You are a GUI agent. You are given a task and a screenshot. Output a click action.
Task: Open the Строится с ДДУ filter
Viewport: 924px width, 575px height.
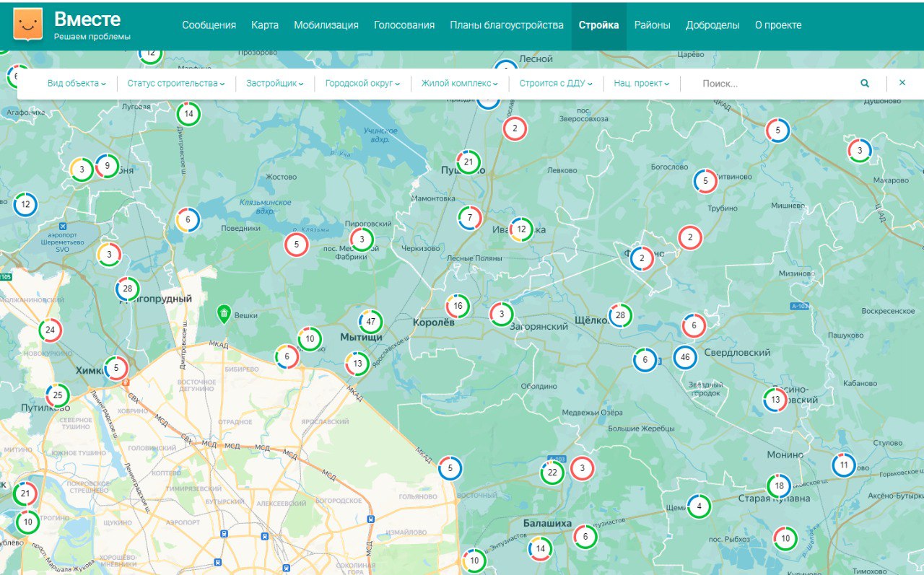556,84
